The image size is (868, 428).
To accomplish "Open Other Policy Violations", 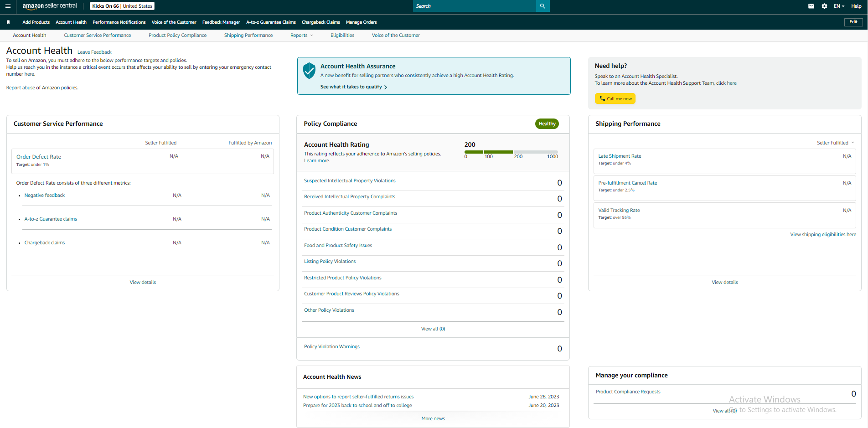I will [x=329, y=310].
